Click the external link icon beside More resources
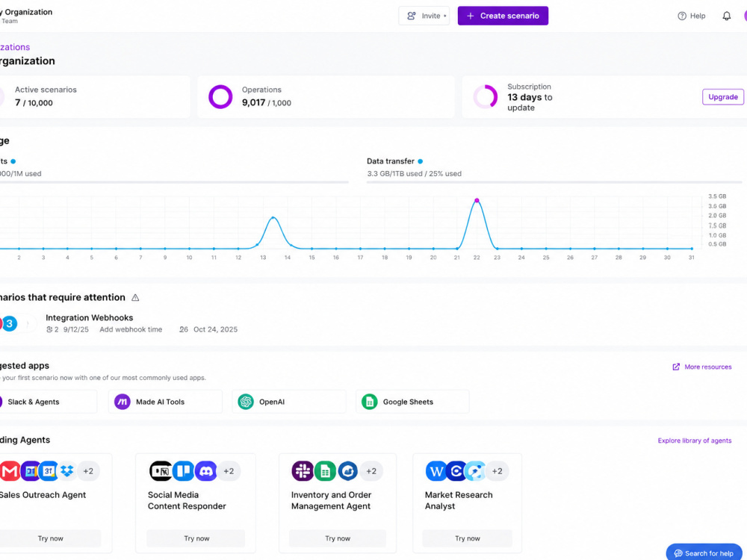This screenshot has height=560, width=747. tap(676, 367)
